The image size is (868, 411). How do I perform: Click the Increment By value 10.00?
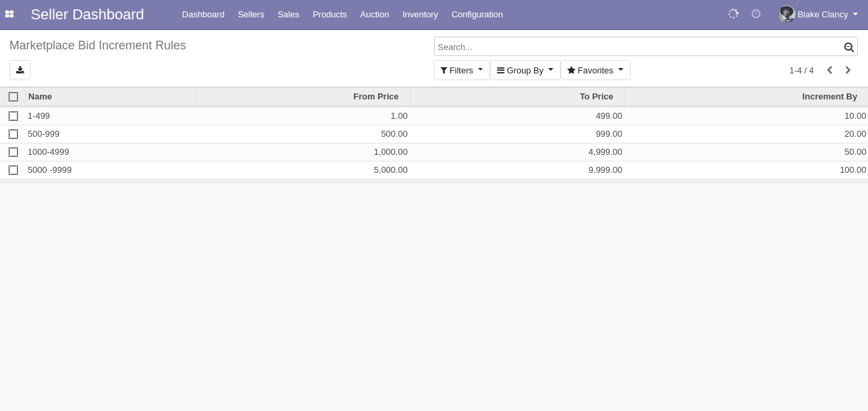[x=855, y=116]
